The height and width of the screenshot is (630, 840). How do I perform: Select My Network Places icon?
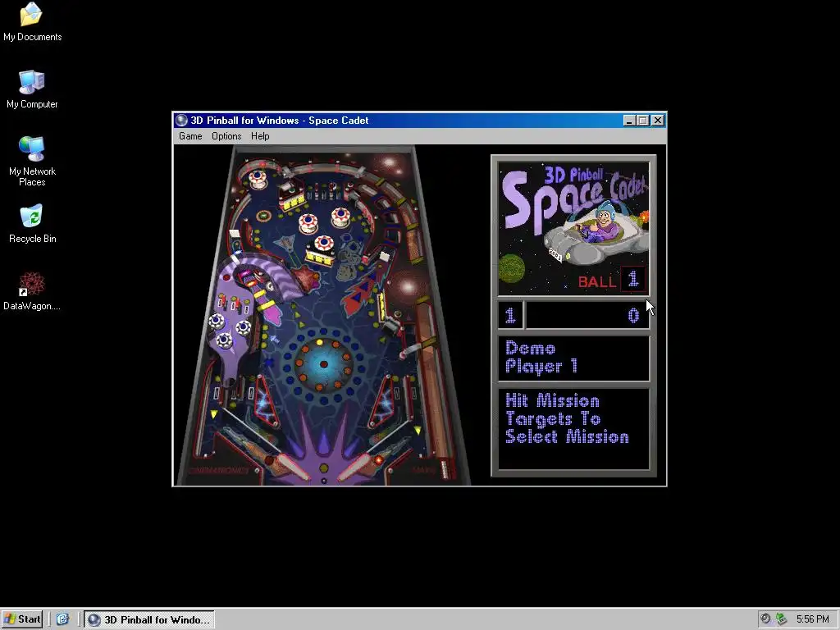coord(32,162)
